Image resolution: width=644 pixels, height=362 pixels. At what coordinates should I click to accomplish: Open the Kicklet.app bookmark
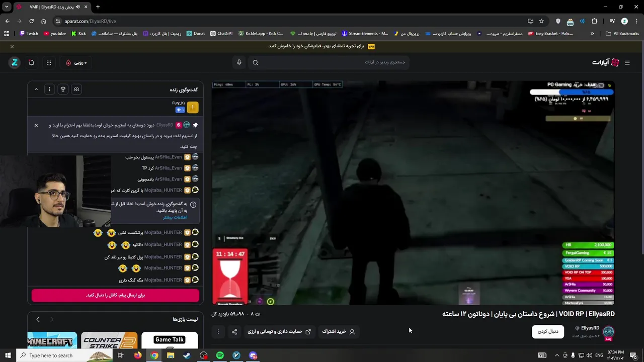point(261,33)
